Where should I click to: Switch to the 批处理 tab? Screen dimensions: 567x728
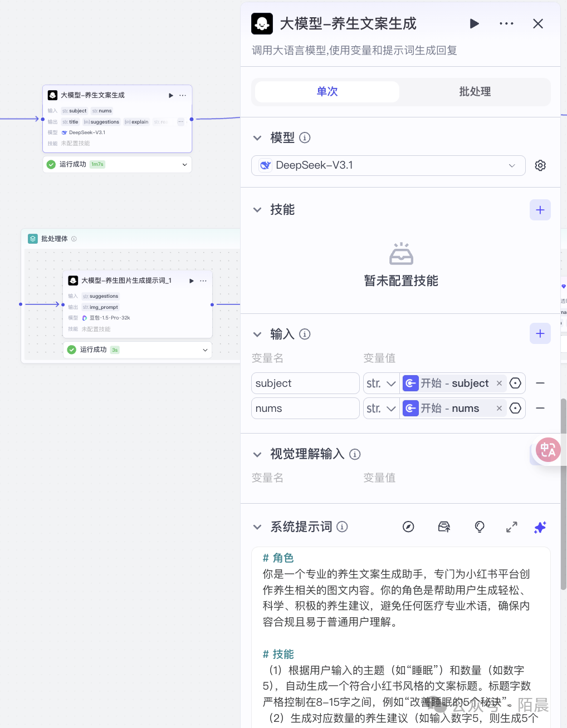coord(475,91)
